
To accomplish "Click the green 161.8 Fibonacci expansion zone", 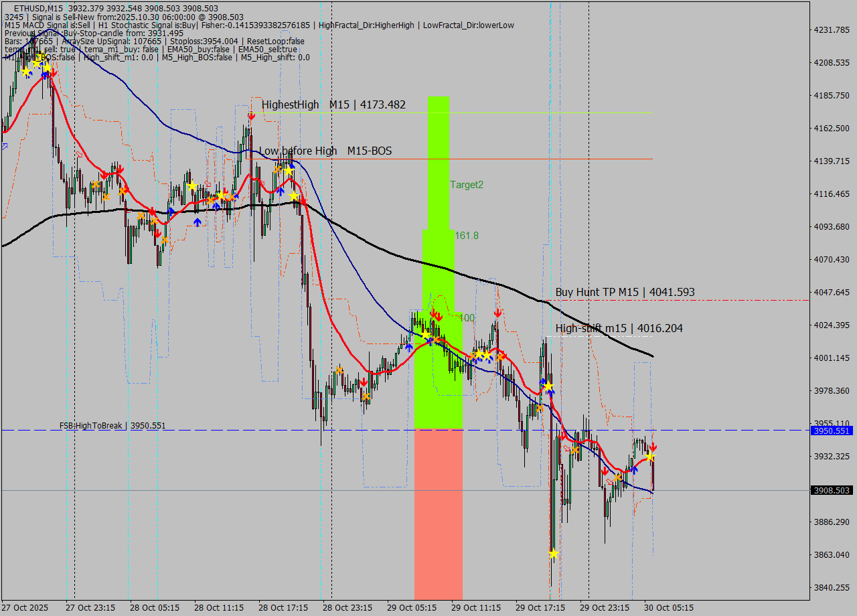I will pyautogui.click(x=439, y=268).
